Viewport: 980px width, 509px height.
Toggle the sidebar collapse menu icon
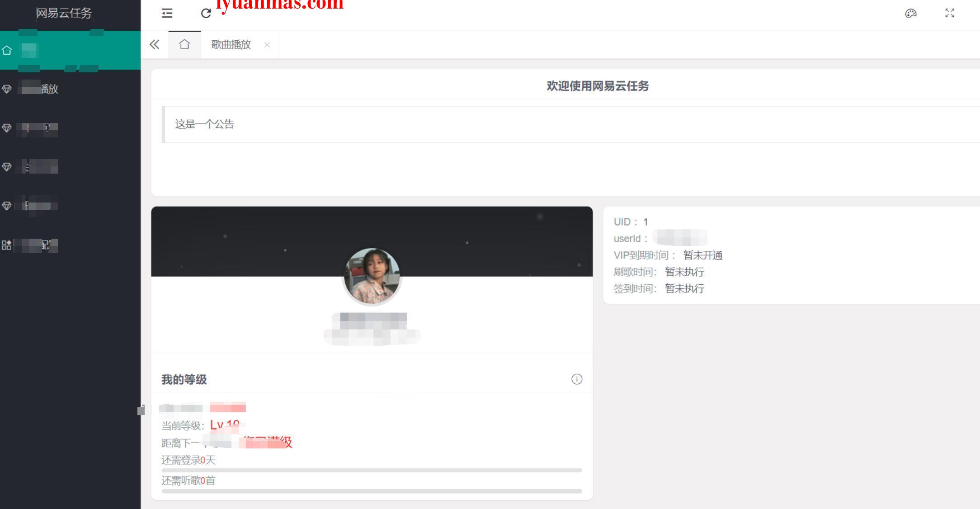[x=167, y=13]
